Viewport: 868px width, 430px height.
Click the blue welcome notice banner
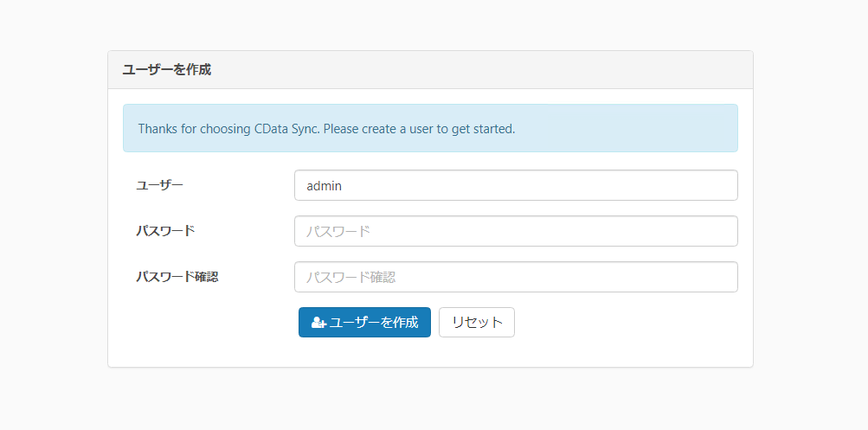[623, 129]
